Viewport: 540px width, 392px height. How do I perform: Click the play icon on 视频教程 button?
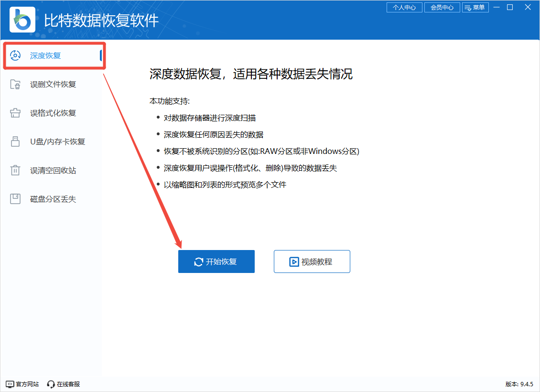coord(295,261)
